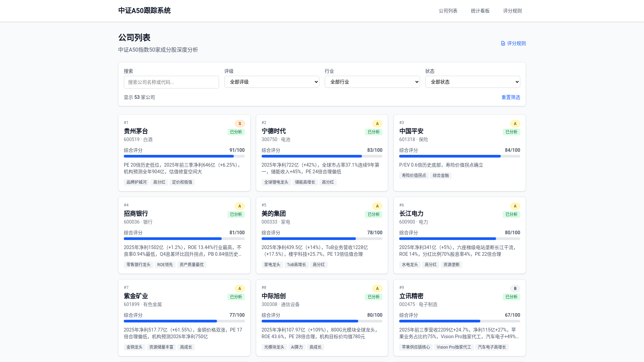Click the A rating badge on 宁德时代
The width and height of the screenshot is (644, 362).
point(377,124)
